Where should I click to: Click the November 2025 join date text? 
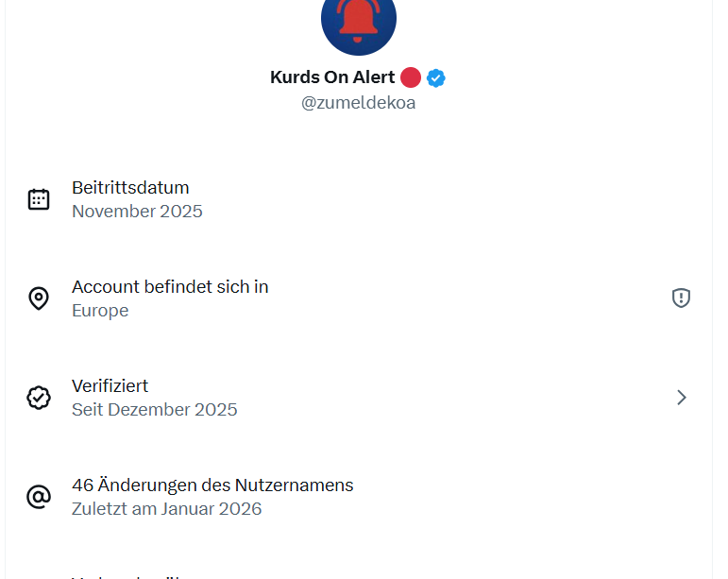point(137,212)
